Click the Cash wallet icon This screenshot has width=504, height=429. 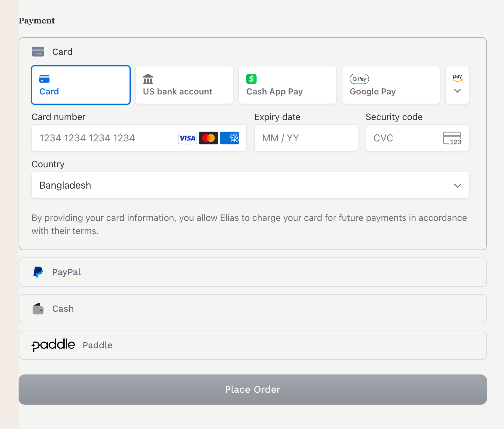point(38,309)
